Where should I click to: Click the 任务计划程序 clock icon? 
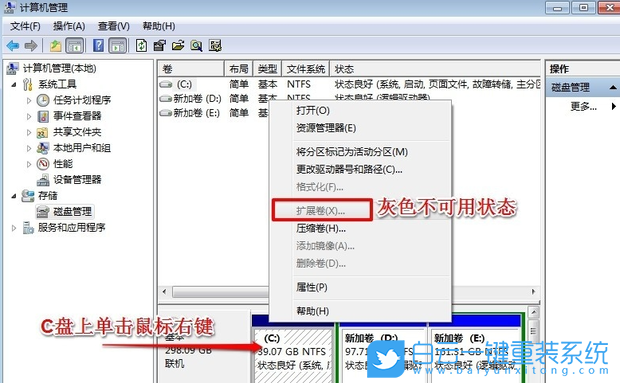(x=43, y=100)
